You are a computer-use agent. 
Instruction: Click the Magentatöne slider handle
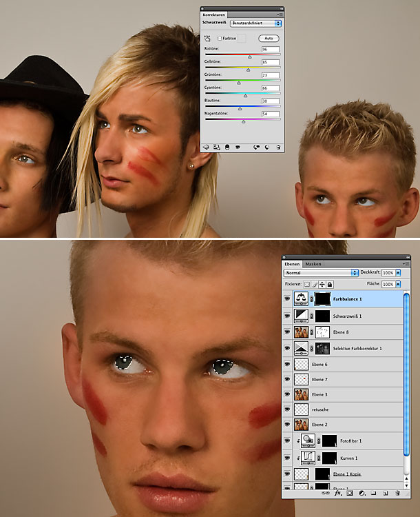point(244,121)
